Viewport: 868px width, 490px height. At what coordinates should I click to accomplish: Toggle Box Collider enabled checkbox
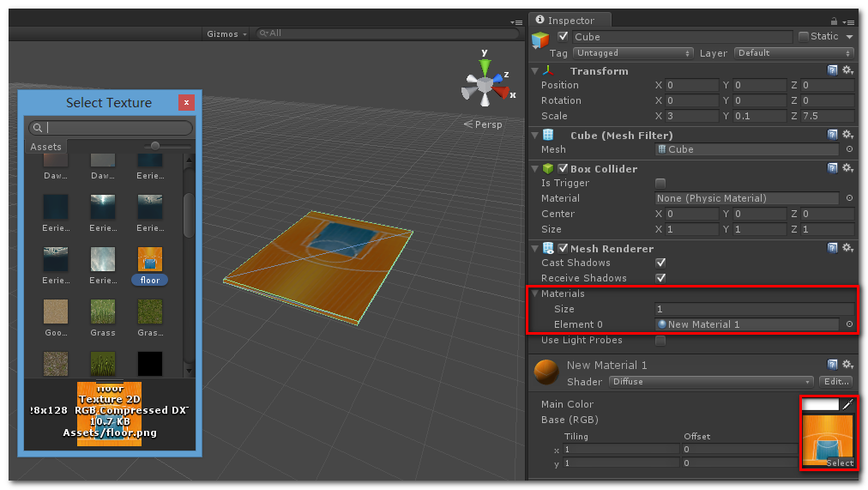pos(563,168)
